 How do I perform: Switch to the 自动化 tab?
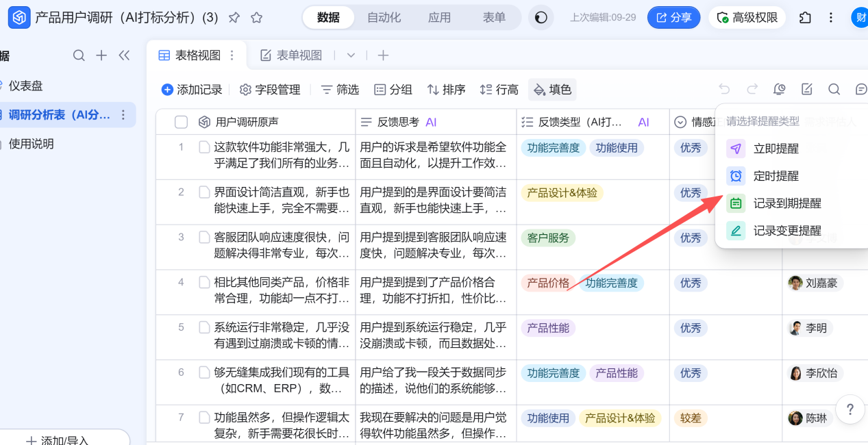click(384, 18)
